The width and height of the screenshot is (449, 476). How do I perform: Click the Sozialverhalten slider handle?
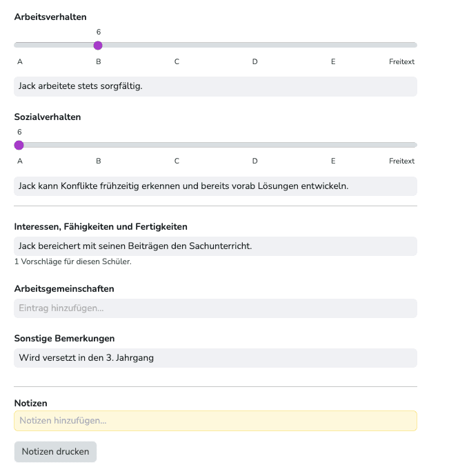[19, 145]
